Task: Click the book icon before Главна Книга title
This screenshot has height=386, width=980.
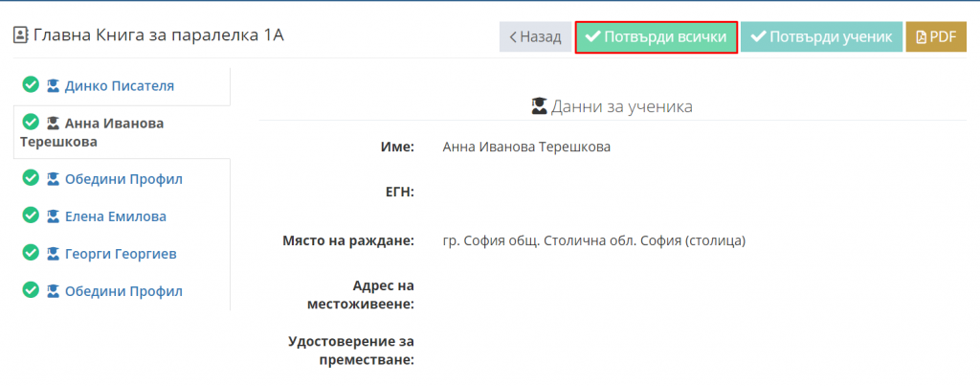Action: pyautogui.click(x=21, y=35)
